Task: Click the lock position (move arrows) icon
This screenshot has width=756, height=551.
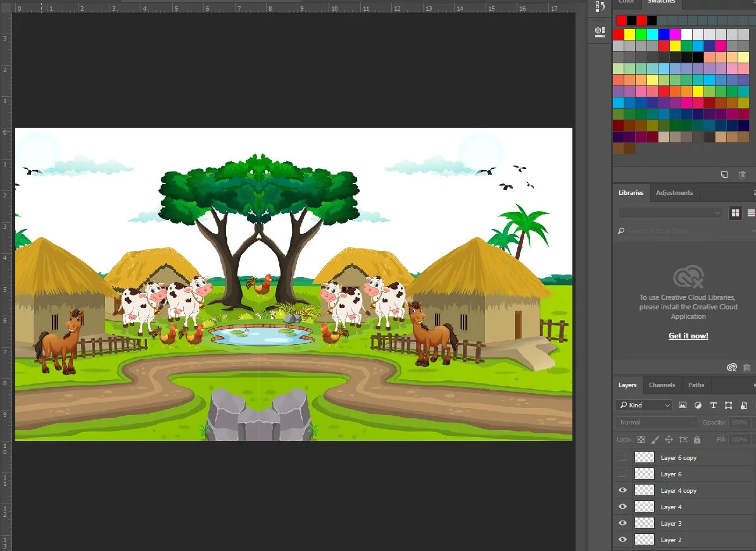Action: click(669, 440)
